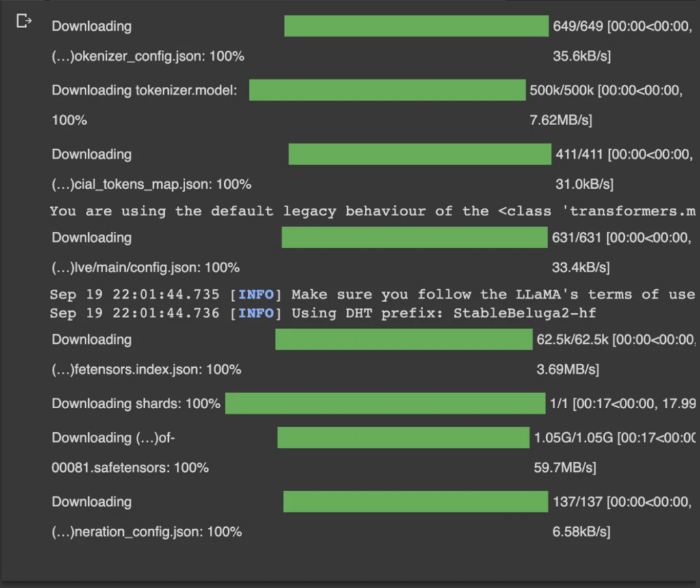Image resolution: width=700 pixels, height=588 pixels.
Task: Click the tokenizer_config.json progress bar showing 649/649
Action: (x=417, y=26)
